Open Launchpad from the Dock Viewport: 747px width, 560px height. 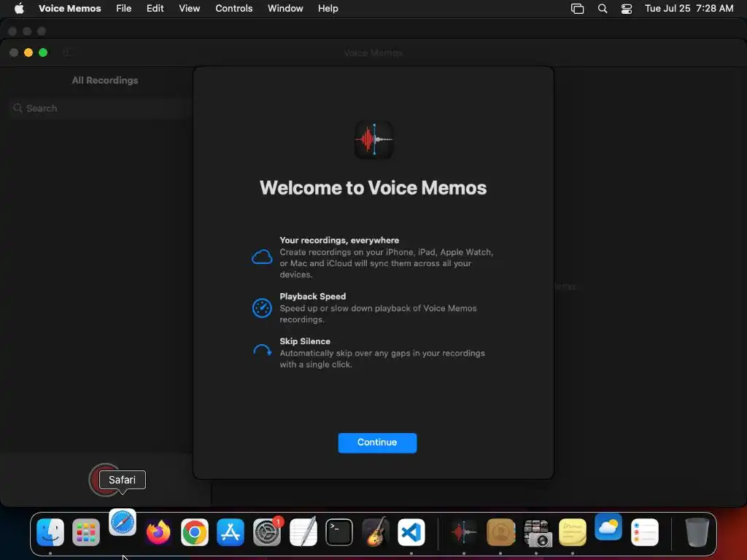click(86, 532)
